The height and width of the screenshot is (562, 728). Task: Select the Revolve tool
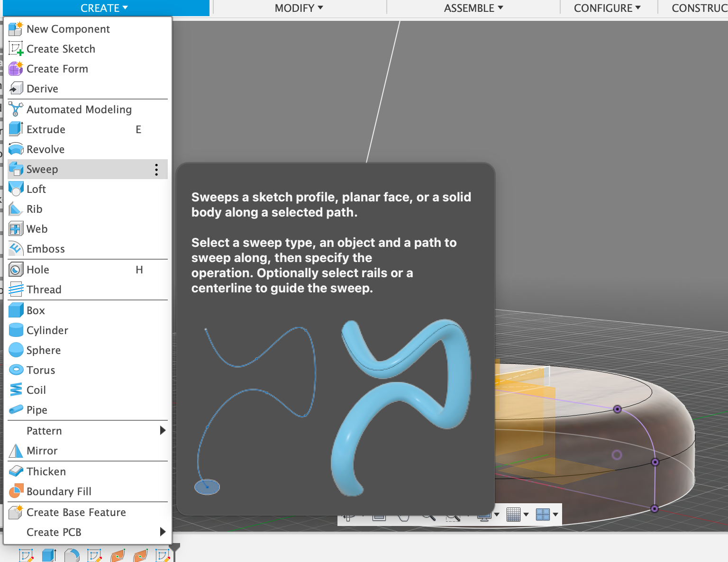(x=45, y=149)
